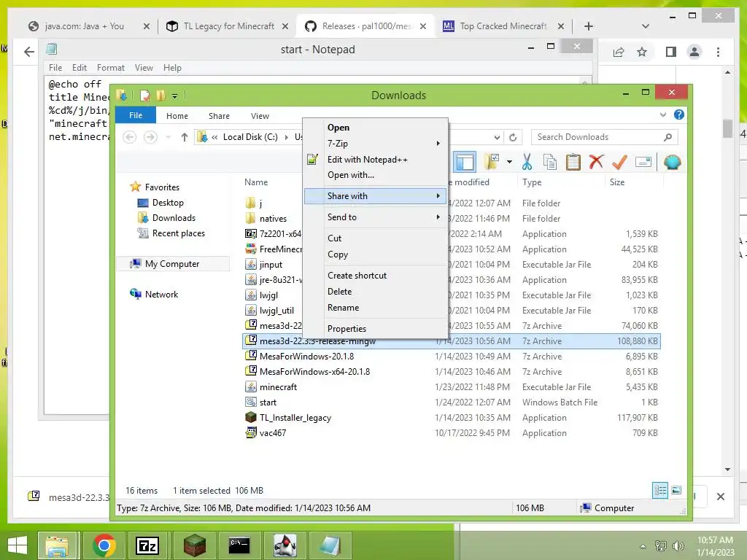Open the File tab in Explorer
Screen dimensions: 747x560
pyautogui.click(x=136, y=115)
